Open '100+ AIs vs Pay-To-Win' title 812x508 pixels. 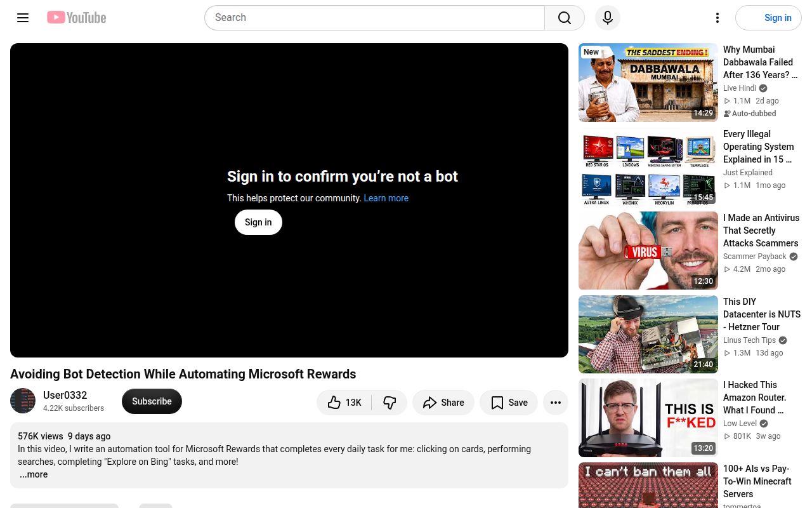[757, 481]
